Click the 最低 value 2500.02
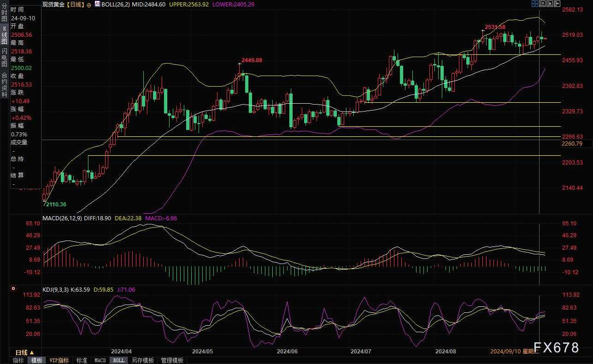Viewport: 593px width, 364px height. click(21, 68)
